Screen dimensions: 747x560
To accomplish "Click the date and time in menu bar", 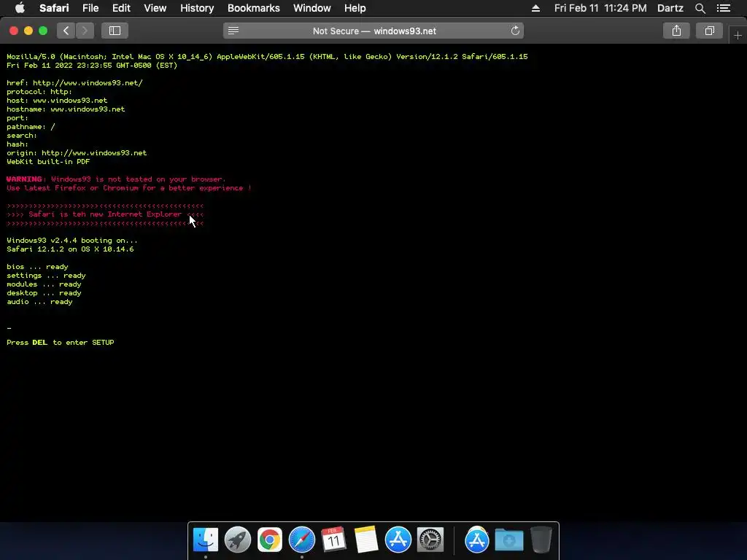I will coord(600,8).
